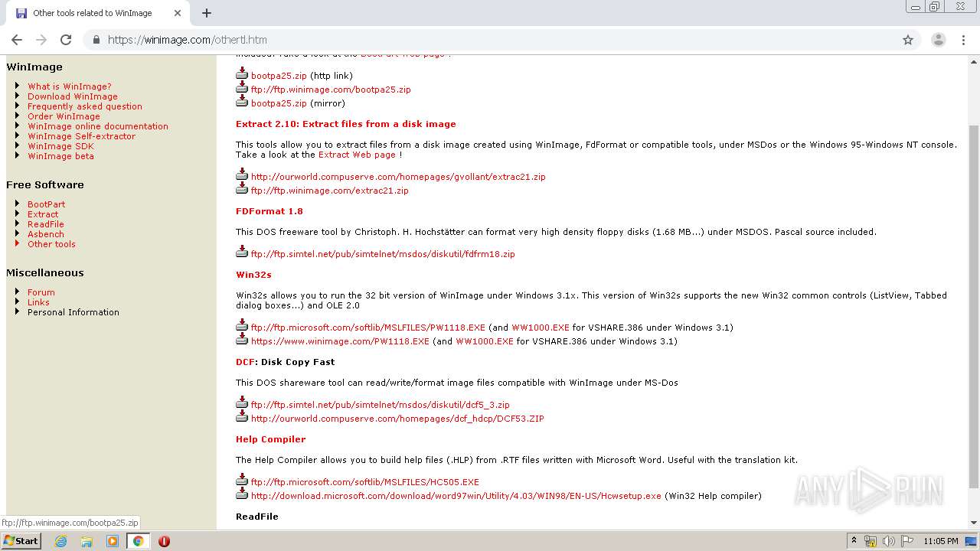
Task: Click the 'Win32s' heading
Action: coord(253,275)
